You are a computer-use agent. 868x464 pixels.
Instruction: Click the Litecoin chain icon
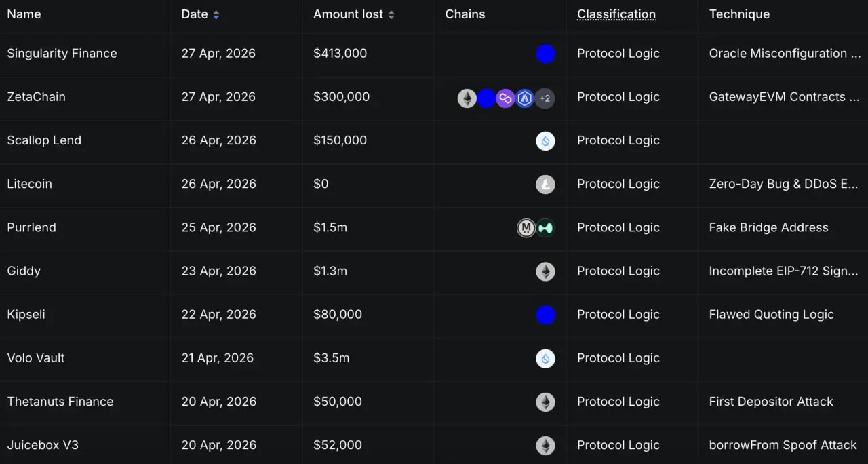pos(545,185)
